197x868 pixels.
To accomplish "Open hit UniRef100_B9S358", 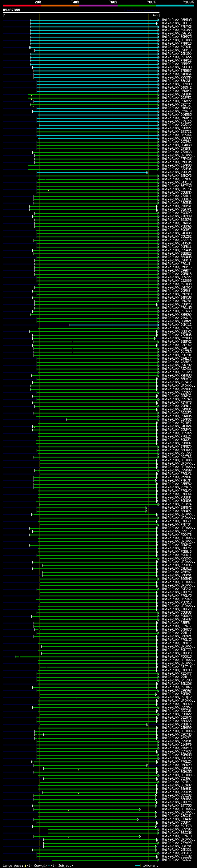I will [x=177, y=30].
